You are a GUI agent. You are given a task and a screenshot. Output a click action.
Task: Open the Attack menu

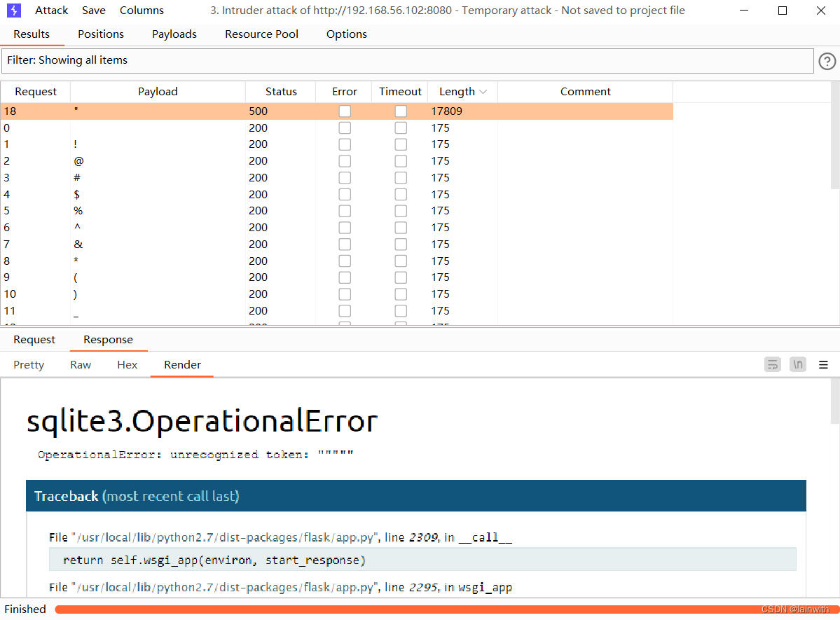pyautogui.click(x=51, y=11)
